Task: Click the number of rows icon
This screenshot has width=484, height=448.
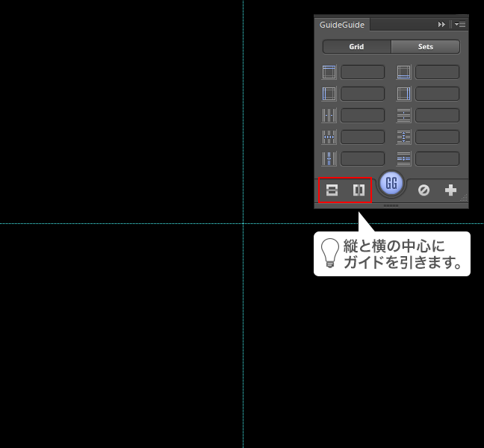Action: [x=404, y=116]
